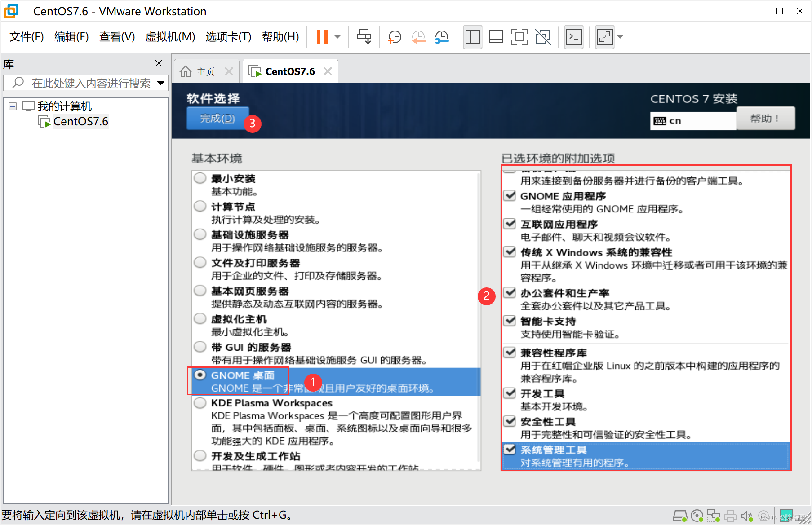Click the sound card status icon
812x525 pixels.
(x=747, y=516)
